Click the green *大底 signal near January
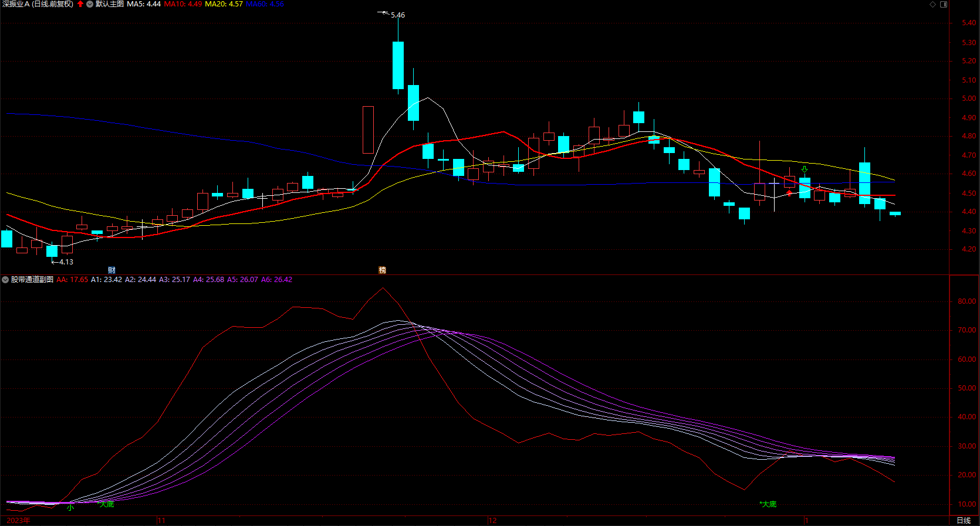Image resolution: width=980 pixels, height=526 pixels. pyautogui.click(x=768, y=504)
